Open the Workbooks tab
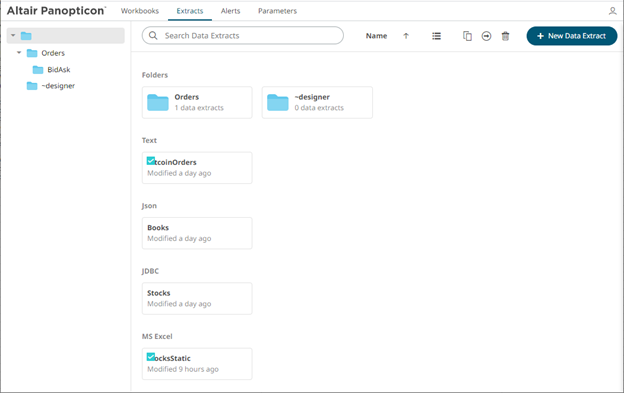 click(x=140, y=11)
